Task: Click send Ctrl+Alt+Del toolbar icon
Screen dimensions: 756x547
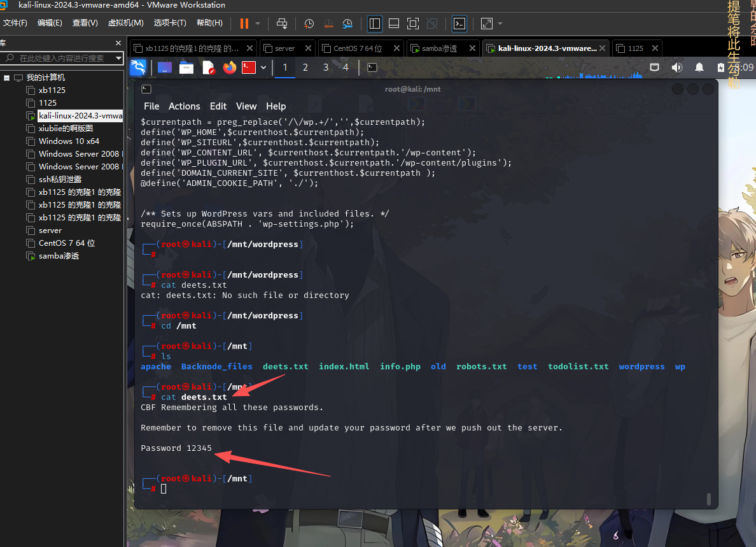Action: (x=282, y=24)
